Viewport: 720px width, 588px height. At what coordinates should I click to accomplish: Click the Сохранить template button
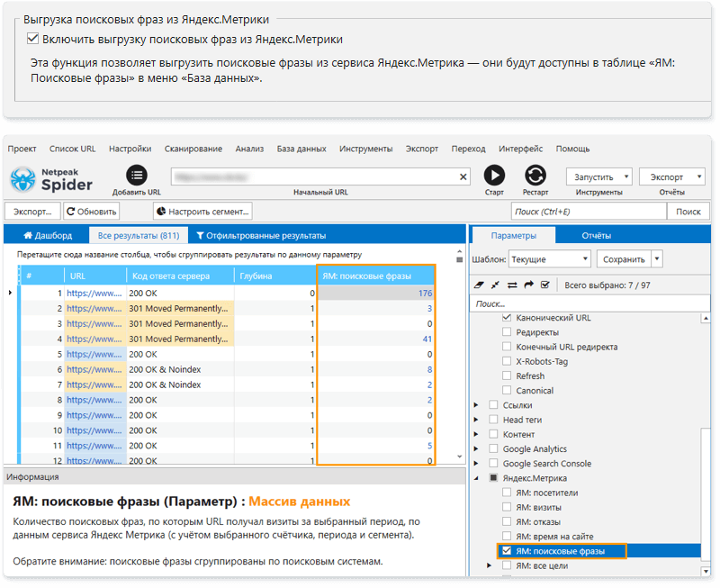coord(624,259)
